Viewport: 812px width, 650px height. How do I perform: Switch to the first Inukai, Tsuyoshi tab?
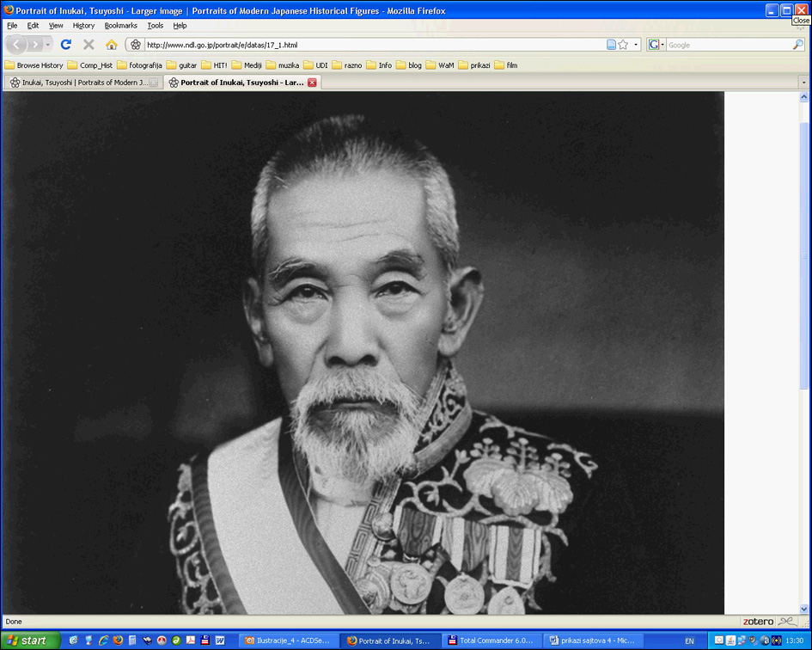point(83,83)
